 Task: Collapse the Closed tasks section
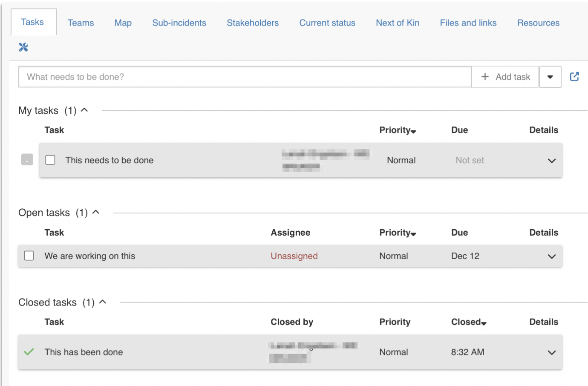pyautogui.click(x=103, y=302)
